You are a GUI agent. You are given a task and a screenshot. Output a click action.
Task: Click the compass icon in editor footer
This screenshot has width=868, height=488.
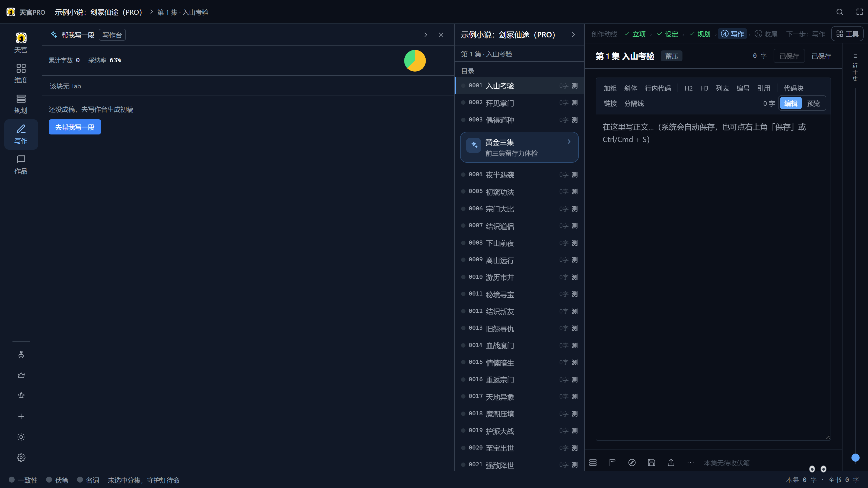click(x=632, y=463)
